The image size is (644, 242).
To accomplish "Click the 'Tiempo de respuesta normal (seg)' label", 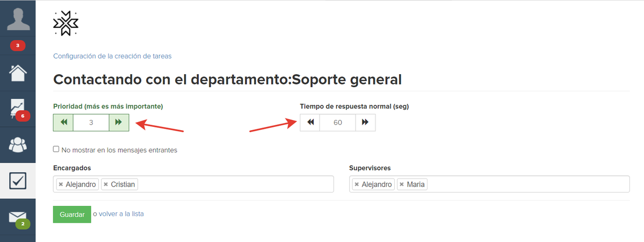I will point(354,106).
